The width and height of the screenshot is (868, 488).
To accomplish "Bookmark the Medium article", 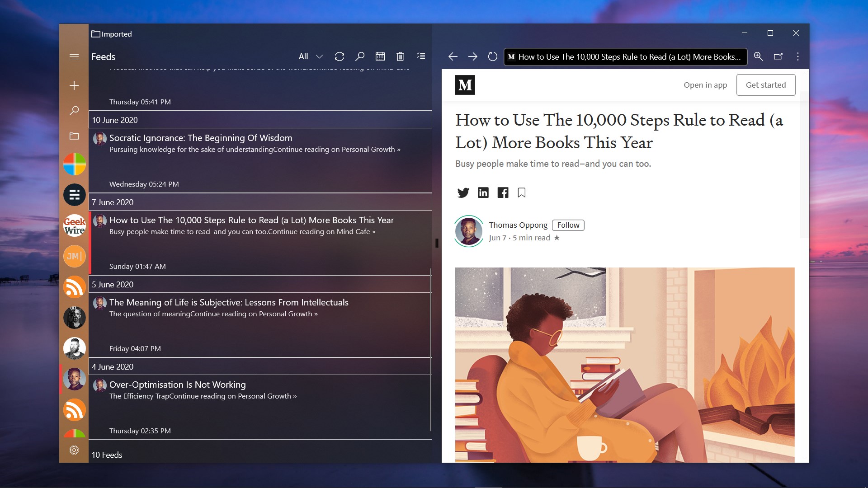I will [522, 193].
